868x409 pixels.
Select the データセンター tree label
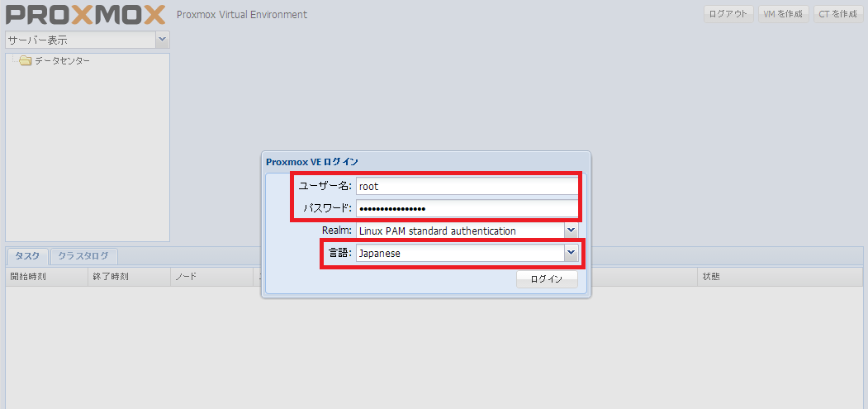[x=63, y=61]
